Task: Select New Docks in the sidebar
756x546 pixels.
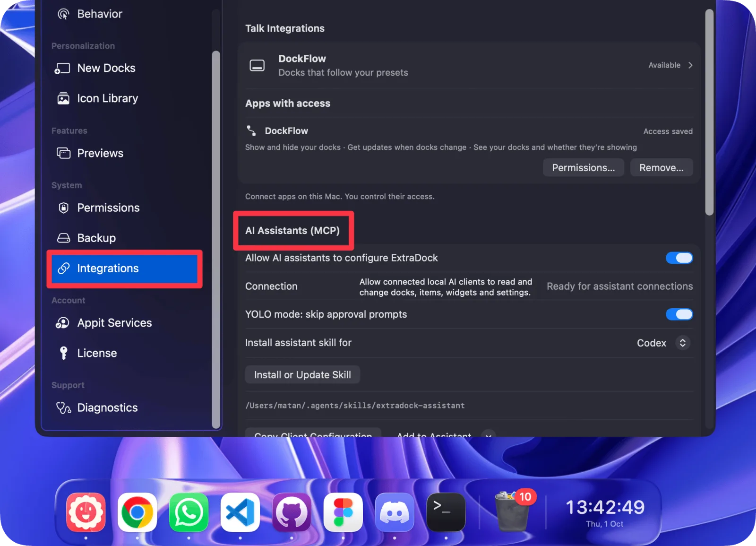Action: [124, 68]
